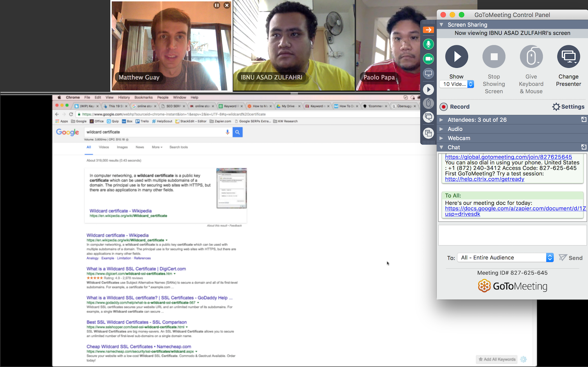Collapse the Chat section

(441, 147)
